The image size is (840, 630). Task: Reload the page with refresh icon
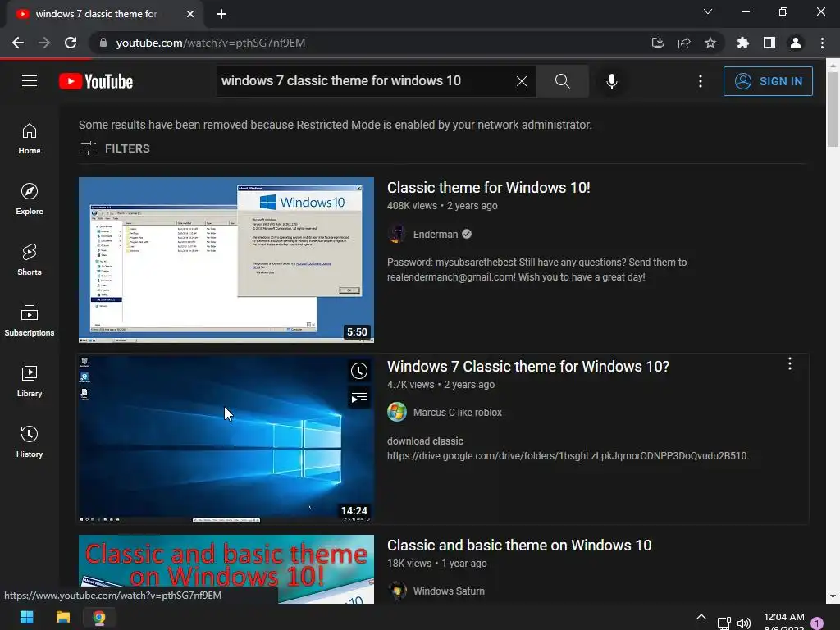tap(71, 43)
